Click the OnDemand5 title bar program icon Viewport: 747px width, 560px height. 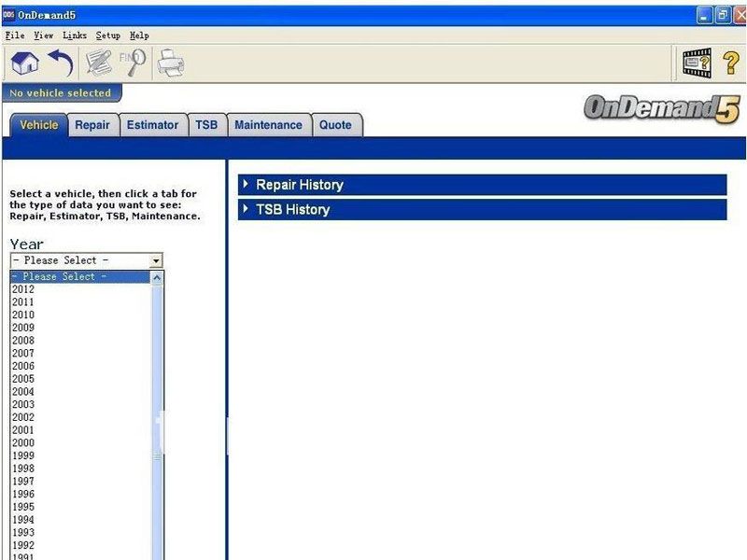[8, 15]
